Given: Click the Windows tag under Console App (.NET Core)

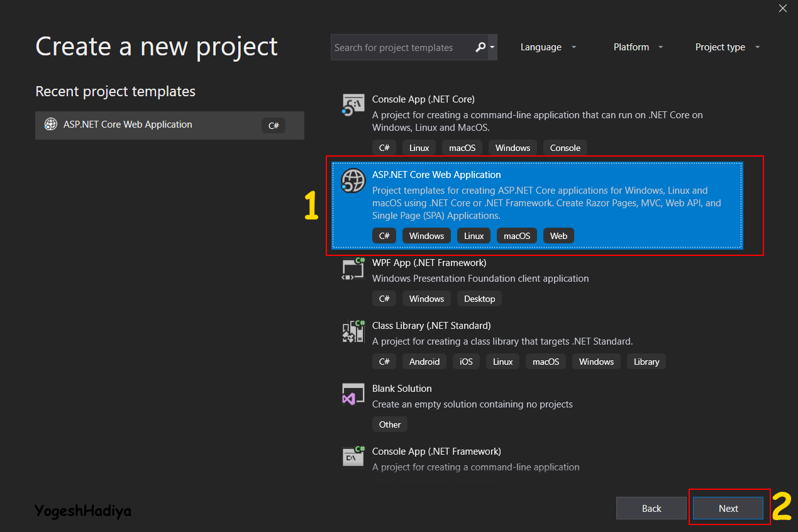Looking at the screenshot, I should [513, 148].
